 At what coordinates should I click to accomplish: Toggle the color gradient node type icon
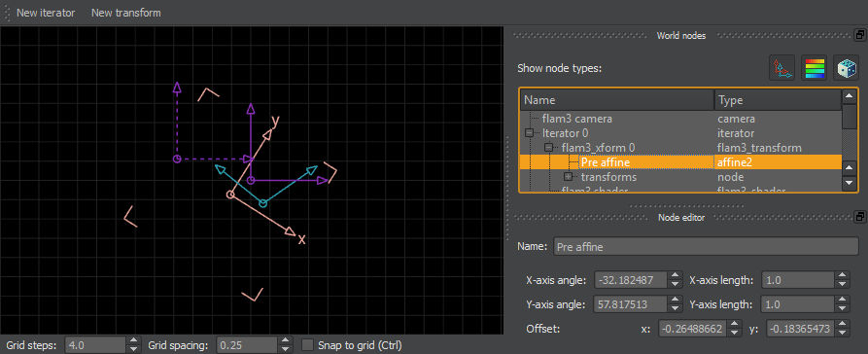tap(814, 68)
